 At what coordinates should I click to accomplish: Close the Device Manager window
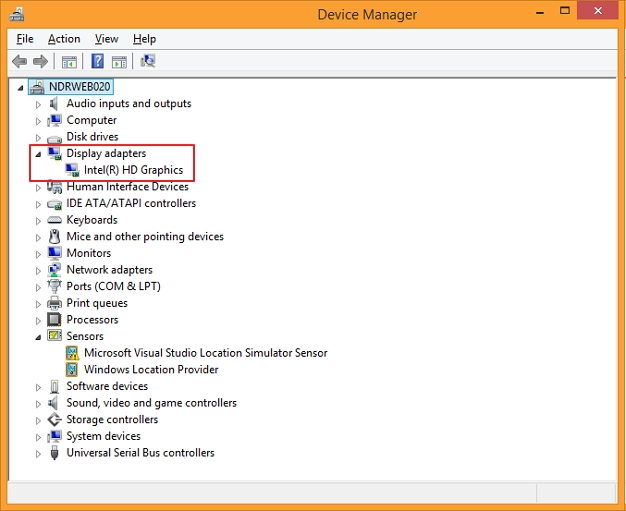tap(597, 13)
